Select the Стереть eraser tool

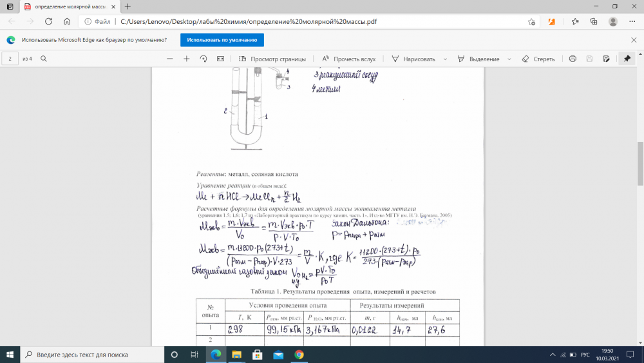538,59
